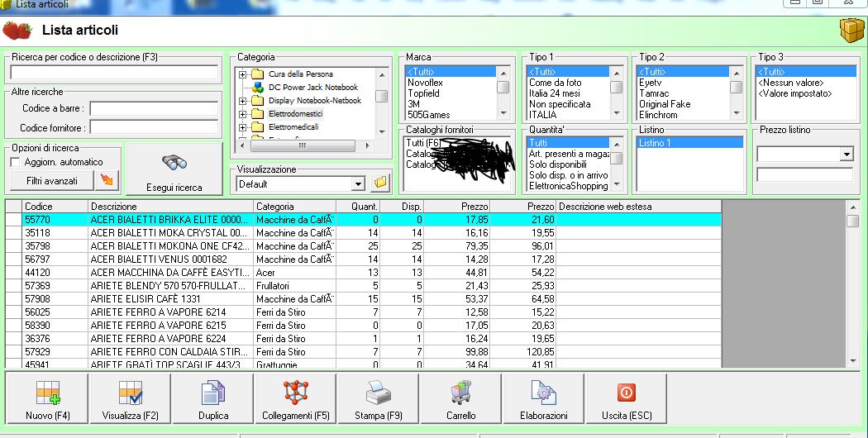Click Uscita (ESC) to exit
This screenshot has width=868, height=438.
coord(626,398)
